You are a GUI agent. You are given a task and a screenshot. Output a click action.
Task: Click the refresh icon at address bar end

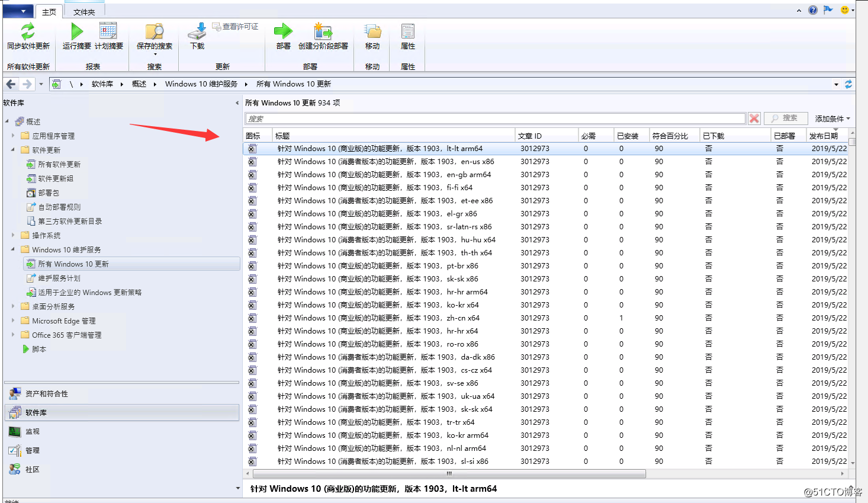(x=848, y=84)
